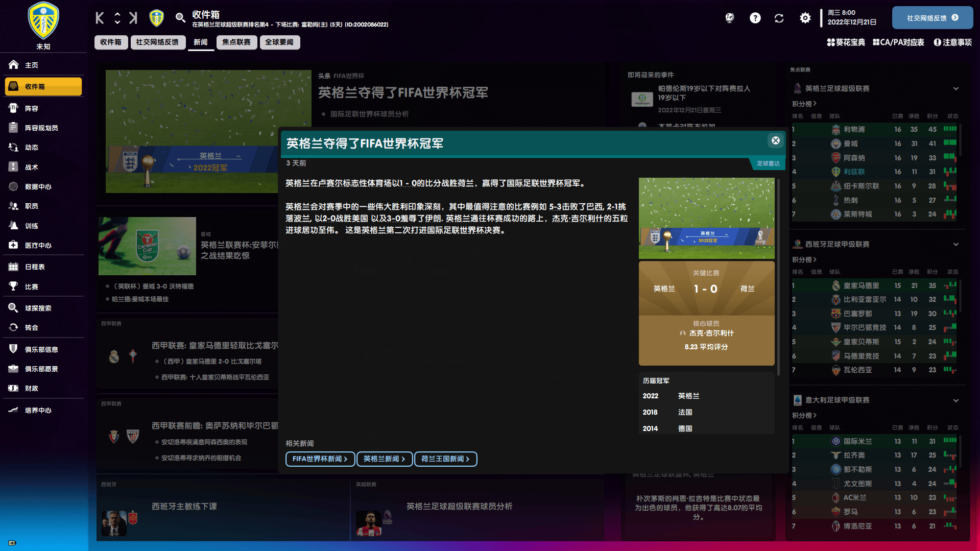Open the help question mark icon
The image size is (980, 551).
tap(755, 18)
